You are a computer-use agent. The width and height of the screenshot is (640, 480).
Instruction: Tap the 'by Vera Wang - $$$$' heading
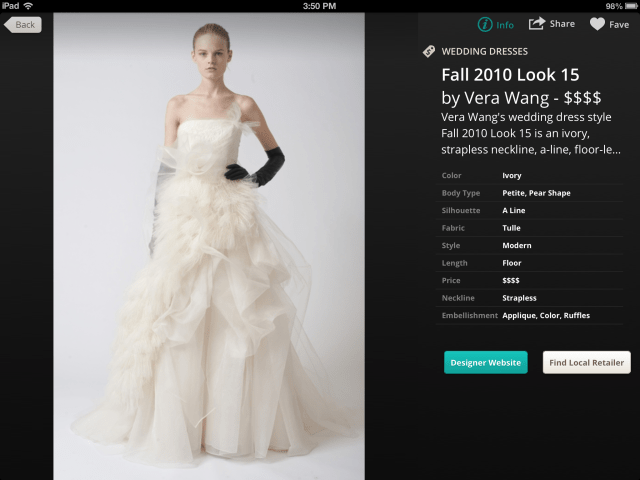click(521, 98)
